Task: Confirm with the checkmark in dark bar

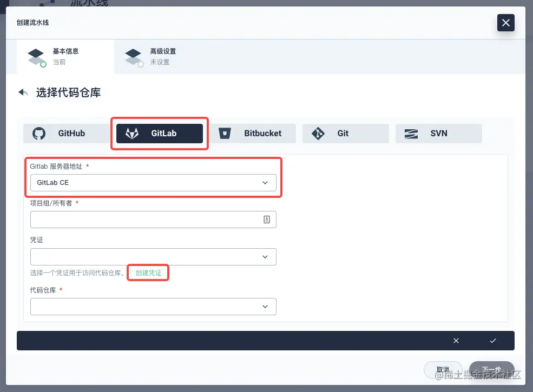Action: pos(493,341)
